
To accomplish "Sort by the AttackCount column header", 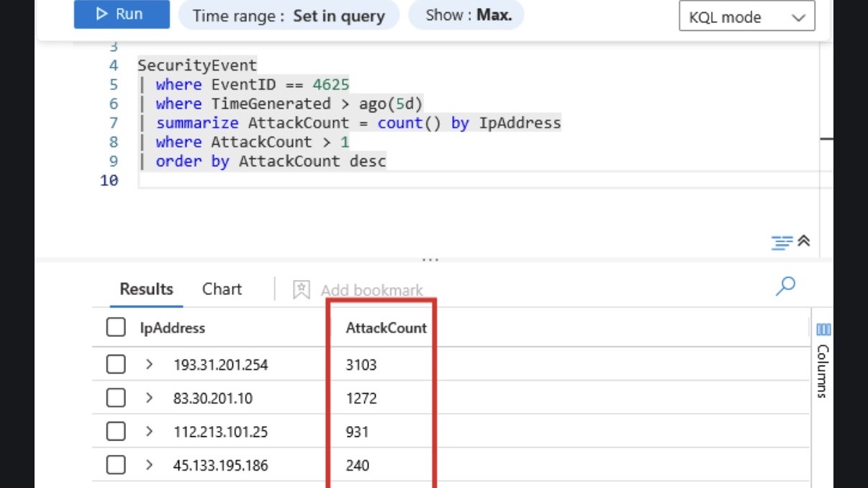I will pos(386,328).
